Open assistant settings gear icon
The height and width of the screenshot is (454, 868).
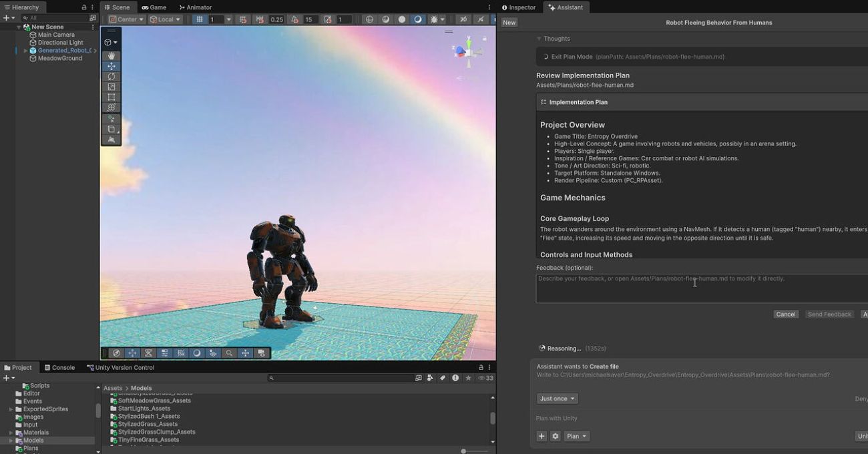(556, 436)
